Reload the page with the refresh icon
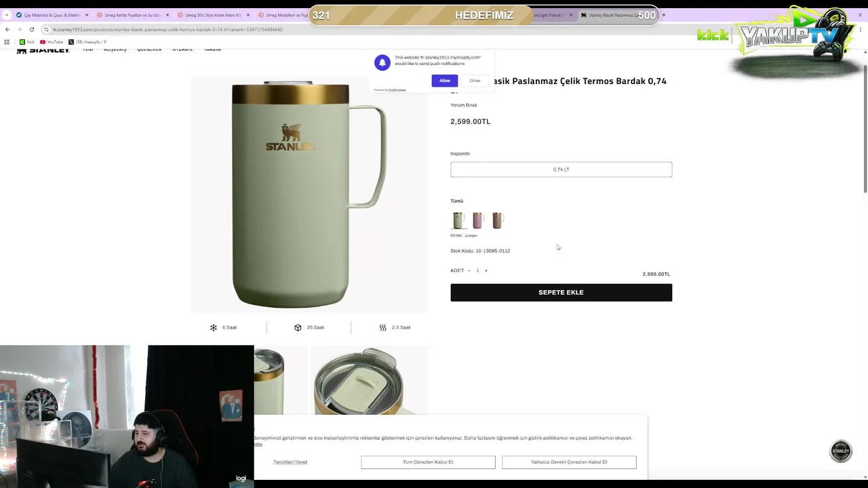The height and width of the screenshot is (488, 868). coord(31,29)
